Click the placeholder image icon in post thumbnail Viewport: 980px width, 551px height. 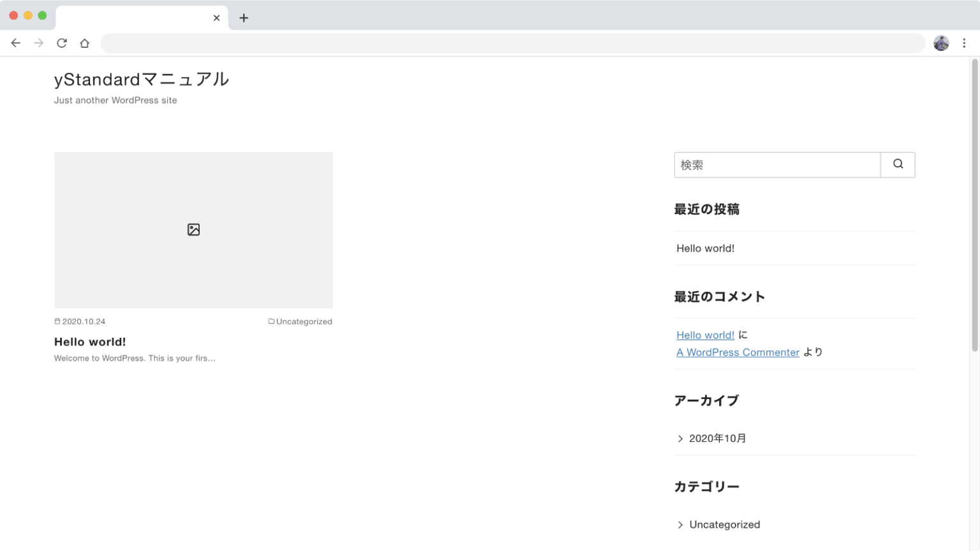[x=193, y=230]
